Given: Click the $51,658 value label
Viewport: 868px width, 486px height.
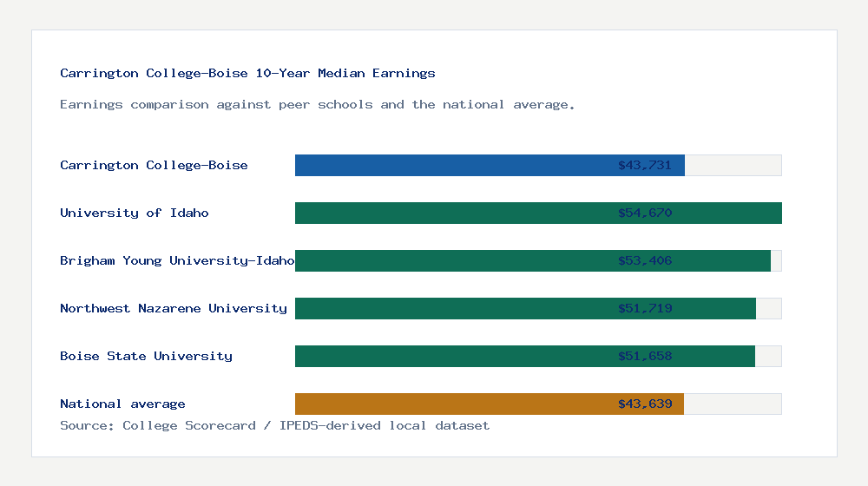Looking at the screenshot, I should pos(645,356).
